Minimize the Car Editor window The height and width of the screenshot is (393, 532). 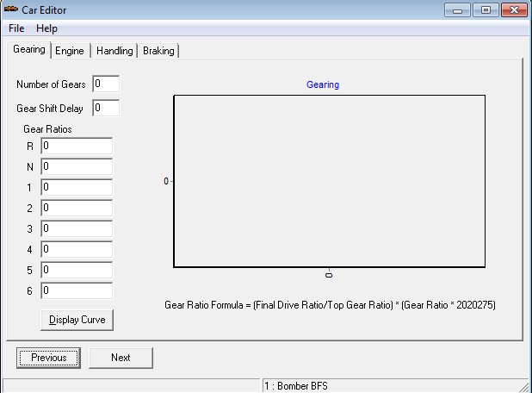tap(457, 10)
